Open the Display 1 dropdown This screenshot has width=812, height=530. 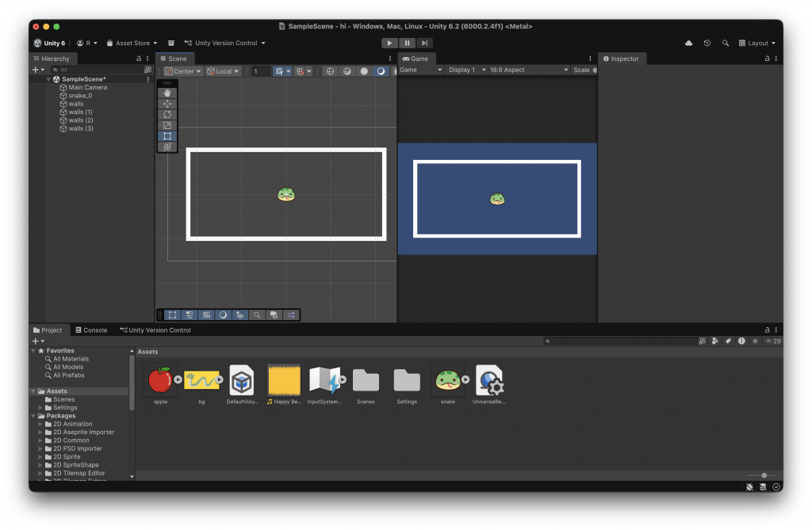(467, 70)
